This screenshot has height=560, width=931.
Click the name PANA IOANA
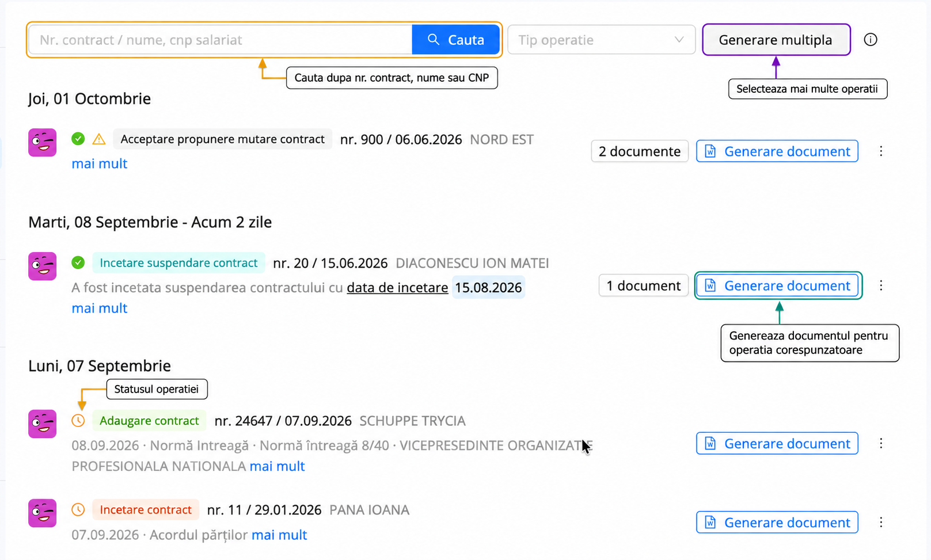[x=369, y=510]
